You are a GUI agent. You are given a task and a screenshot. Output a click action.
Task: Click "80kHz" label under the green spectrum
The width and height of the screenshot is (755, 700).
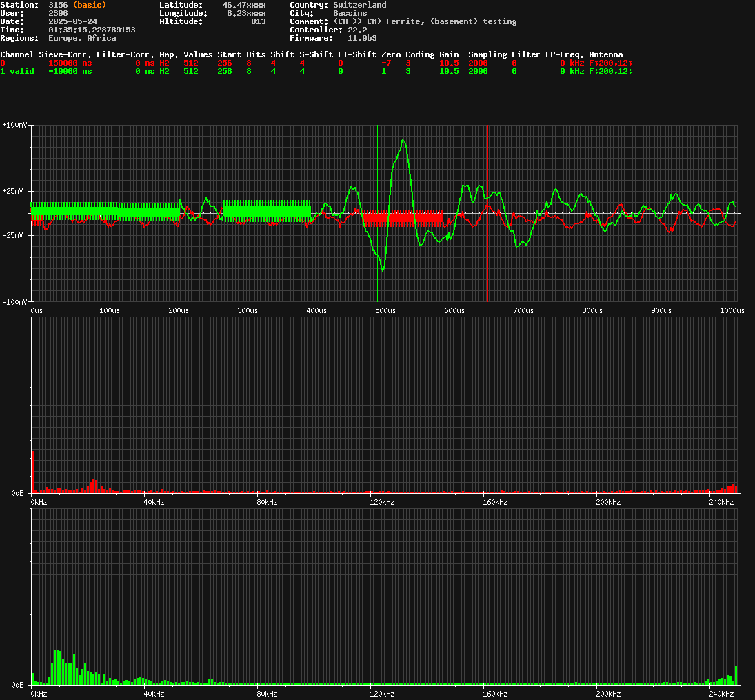(x=268, y=694)
